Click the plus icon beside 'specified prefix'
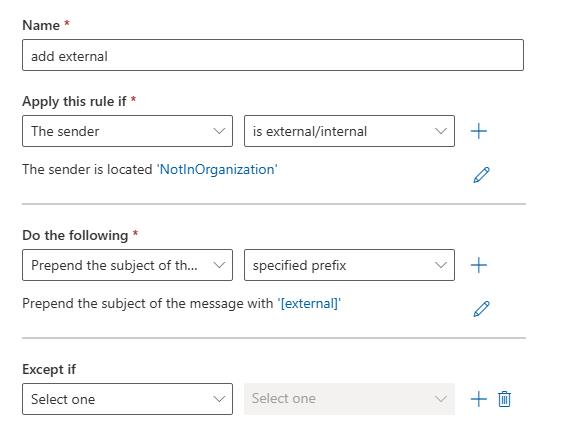This screenshot has width=562, height=437. pyautogui.click(x=478, y=265)
